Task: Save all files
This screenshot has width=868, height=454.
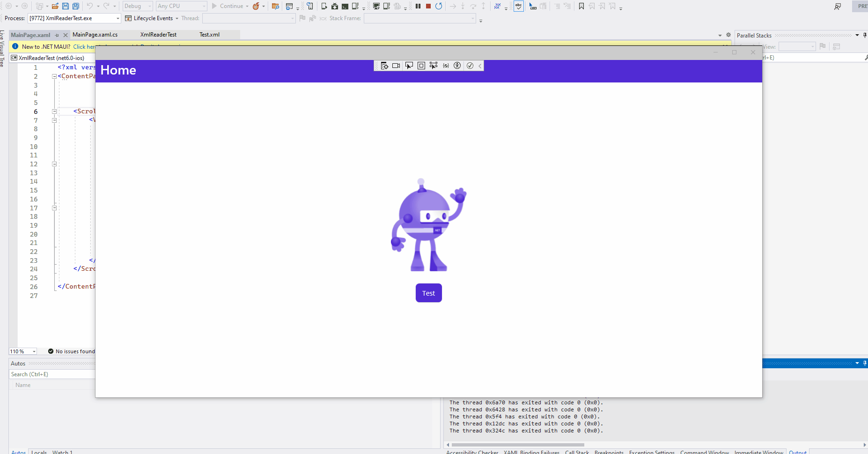Action: pyautogui.click(x=76, y=6)
